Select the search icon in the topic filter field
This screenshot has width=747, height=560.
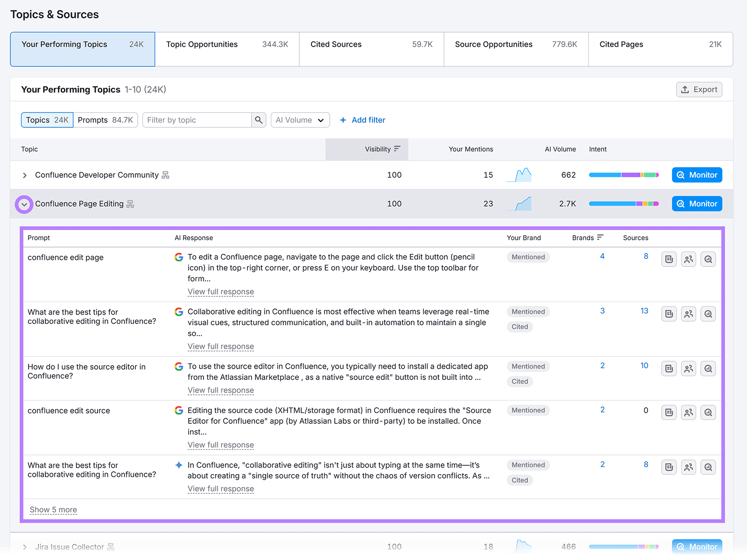259,120
